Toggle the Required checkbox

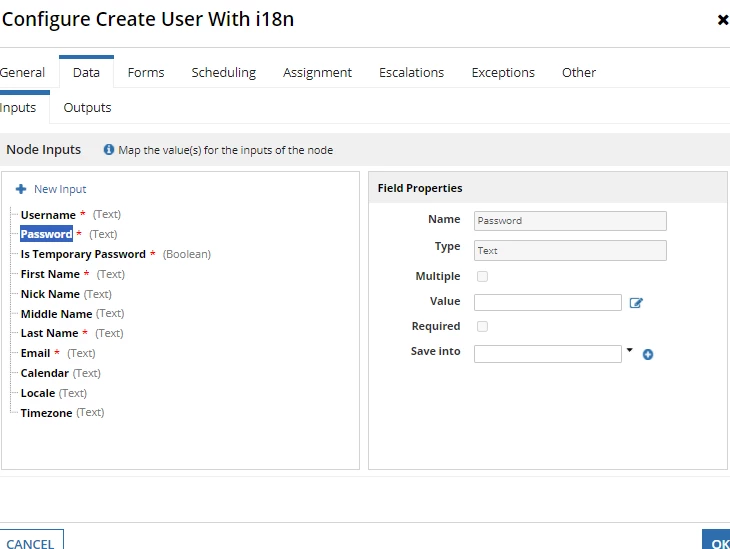[482, 326]
